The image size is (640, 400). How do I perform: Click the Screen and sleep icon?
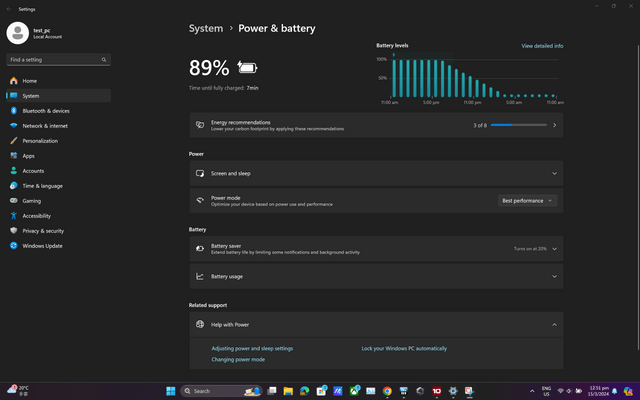[200, 173]
